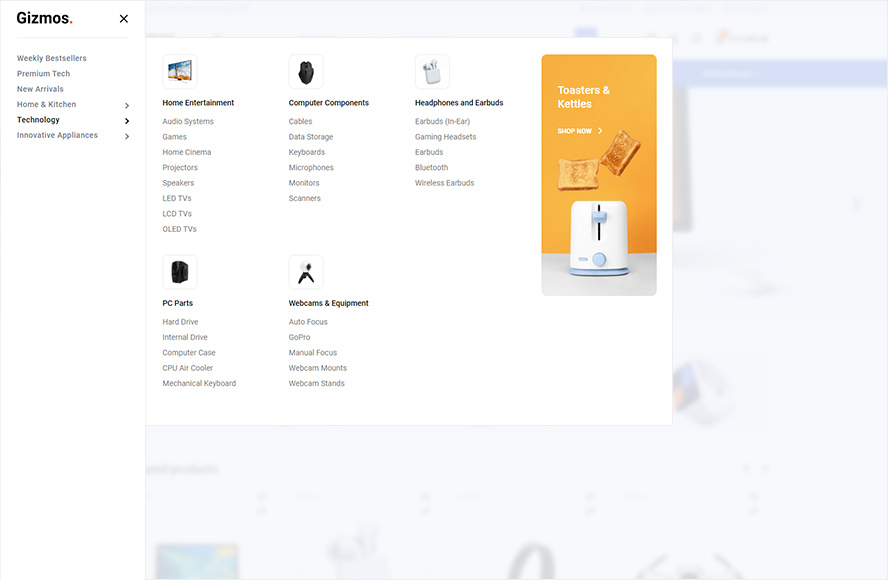The image size is (888, 580).
Task: Open Weekly Bestsellers menu item
Action: tap(52, 59)
